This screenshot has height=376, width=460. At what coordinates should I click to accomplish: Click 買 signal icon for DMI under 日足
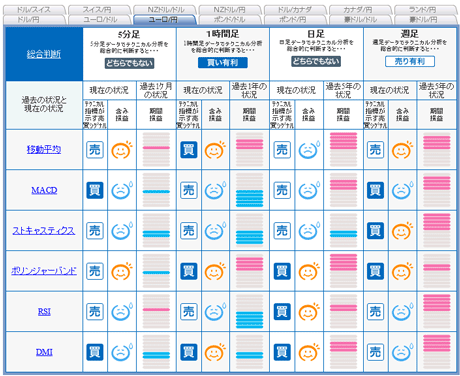[282, 352]
